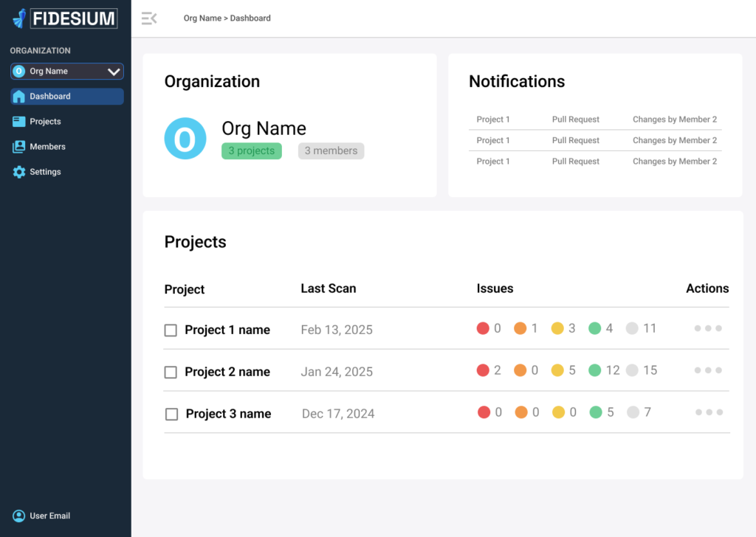Click the small org avatar in the selector

(18, 72)
